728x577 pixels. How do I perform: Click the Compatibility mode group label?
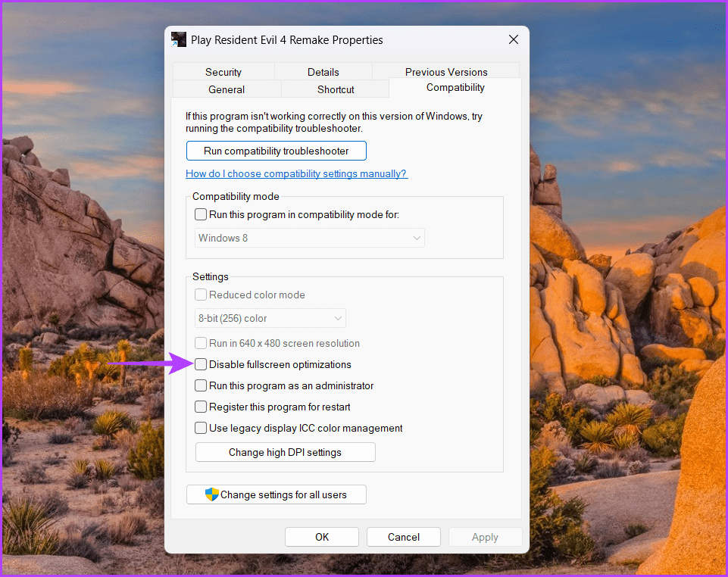click(x=236, y=196)
